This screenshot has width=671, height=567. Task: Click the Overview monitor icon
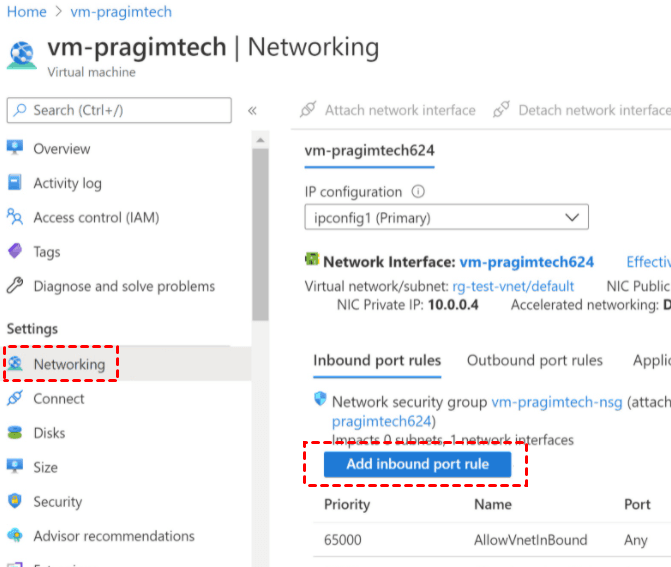15,149
